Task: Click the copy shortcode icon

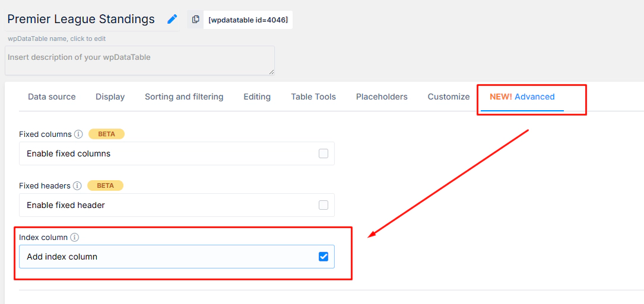Action: click(x=195, y=20)
